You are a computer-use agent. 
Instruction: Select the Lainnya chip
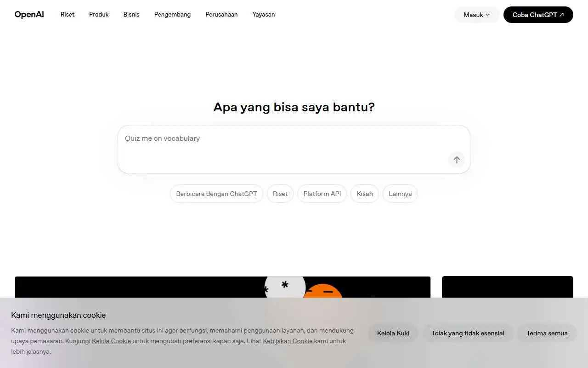[400, 194]
